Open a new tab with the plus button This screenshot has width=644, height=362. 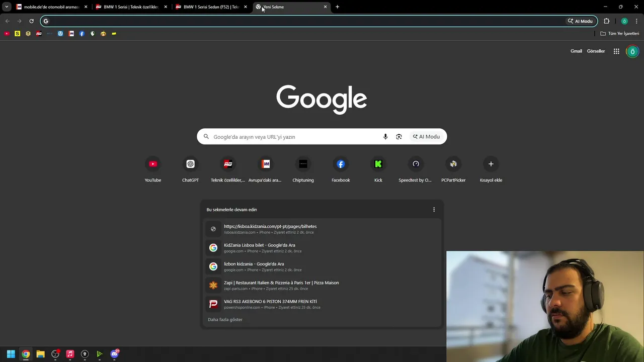[x=337, y=7]
